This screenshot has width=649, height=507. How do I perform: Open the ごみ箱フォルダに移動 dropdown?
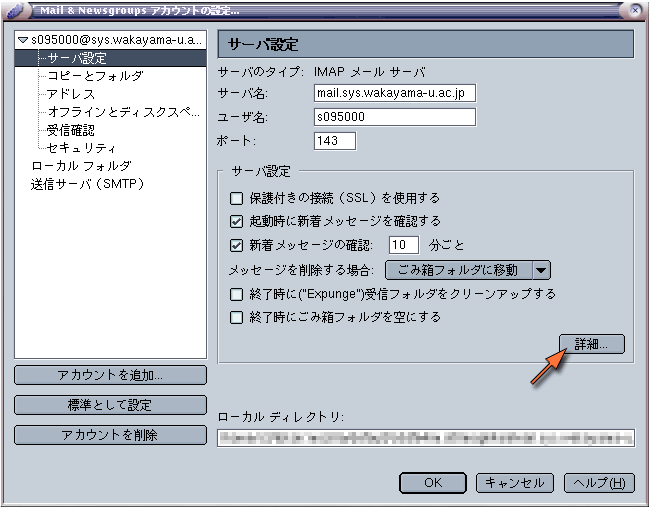pyautogui.click(x=468, y=270)
